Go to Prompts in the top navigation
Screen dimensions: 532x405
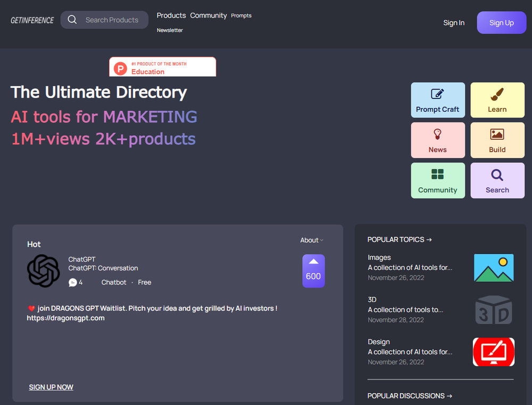[241, 15]
